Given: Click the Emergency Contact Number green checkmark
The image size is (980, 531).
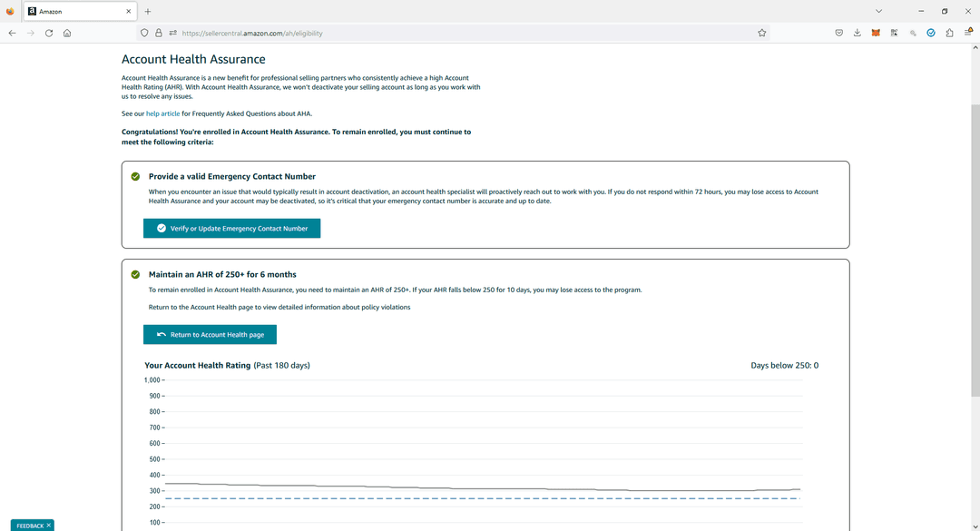Looking at the screenshot, I should click(x=135, y=176).
